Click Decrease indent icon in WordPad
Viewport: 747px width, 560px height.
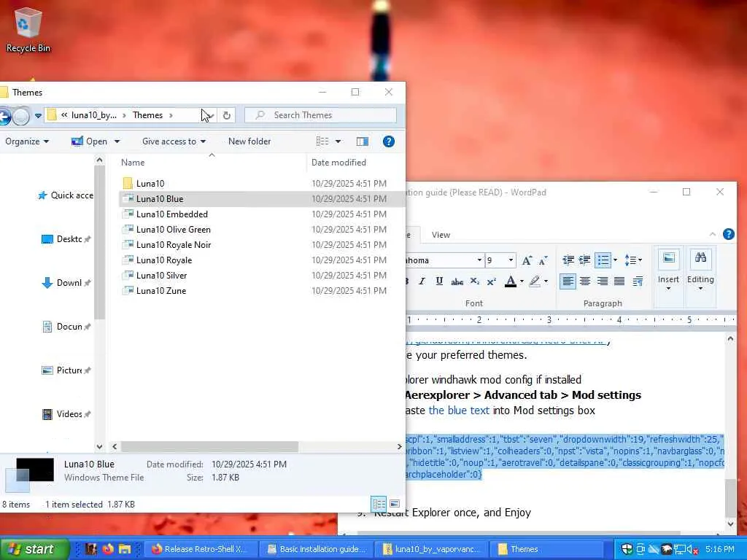(568, 260)
